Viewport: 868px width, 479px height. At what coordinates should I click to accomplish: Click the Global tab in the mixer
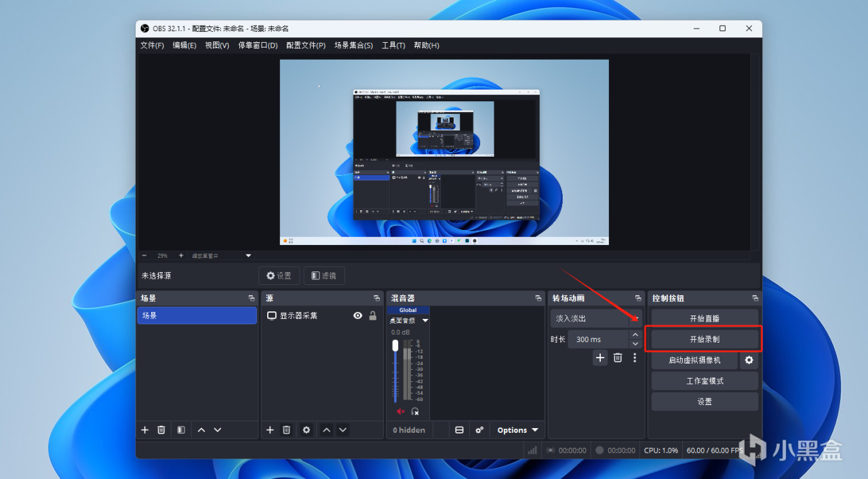point(408,310)
